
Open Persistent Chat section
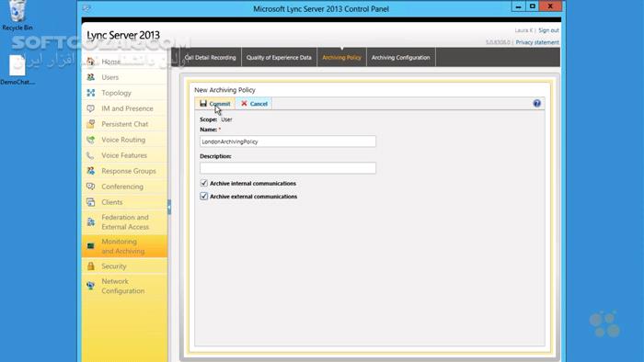point(124,124)
